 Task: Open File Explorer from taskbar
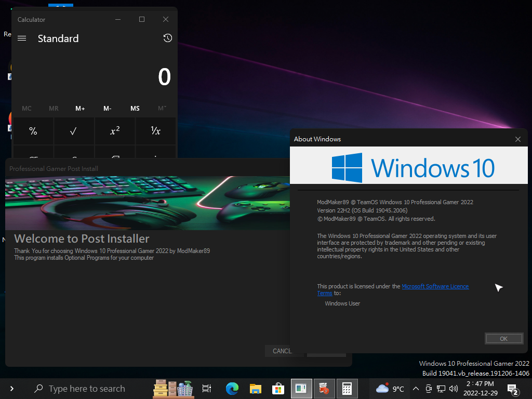255,389
